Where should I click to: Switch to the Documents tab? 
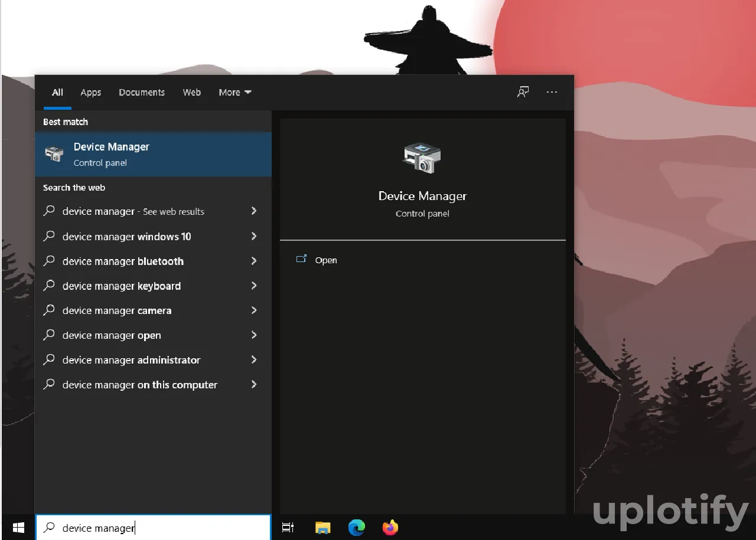click(x=142, y=93)
